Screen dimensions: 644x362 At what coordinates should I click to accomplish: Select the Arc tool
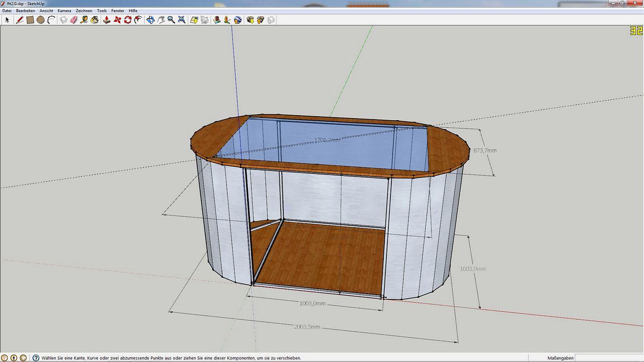pyautogui.click(x=51, y=20)
